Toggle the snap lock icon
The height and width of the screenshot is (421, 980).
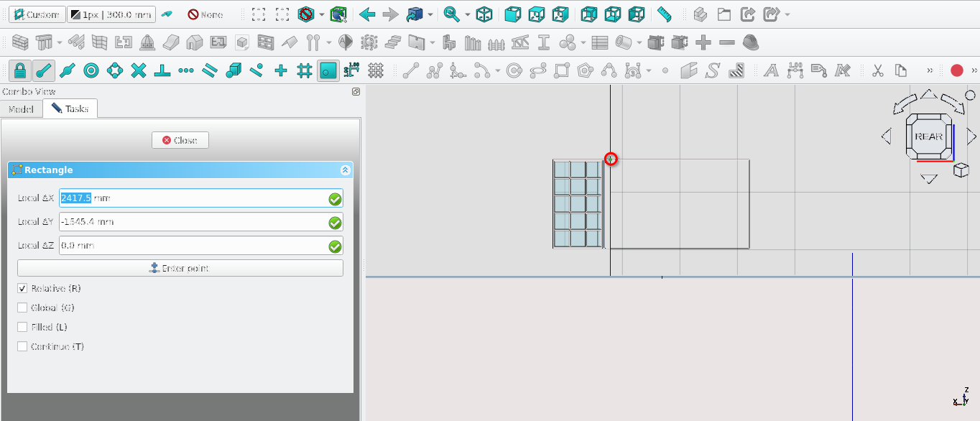point(20,70)
